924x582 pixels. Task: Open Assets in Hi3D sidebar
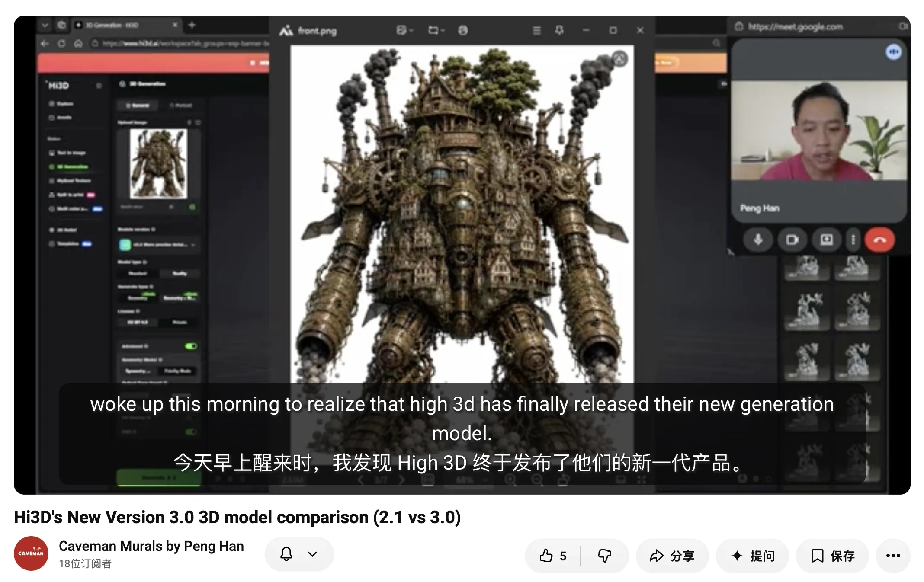pos(61,118)
